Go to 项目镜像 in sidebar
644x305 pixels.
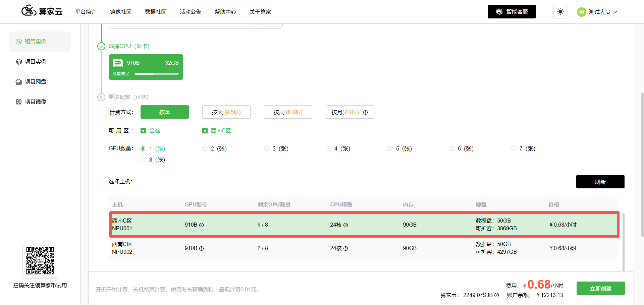[40, 102]
